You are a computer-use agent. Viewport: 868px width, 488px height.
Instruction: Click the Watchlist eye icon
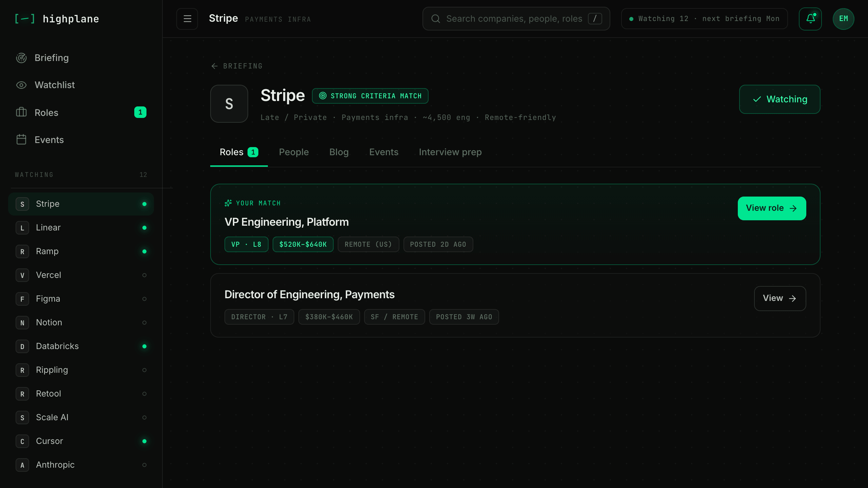pyautogui.click(x=21, y=85)
